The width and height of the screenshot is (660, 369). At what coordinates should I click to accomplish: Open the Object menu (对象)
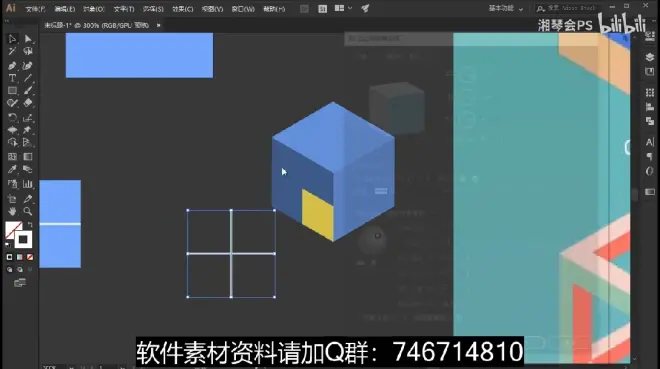pos(93,9)
